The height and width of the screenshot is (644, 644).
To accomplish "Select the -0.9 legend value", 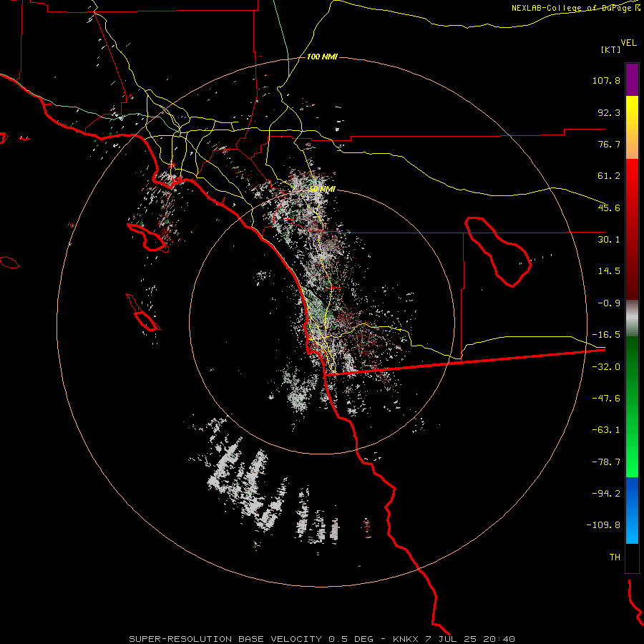I will coord(609,303).
